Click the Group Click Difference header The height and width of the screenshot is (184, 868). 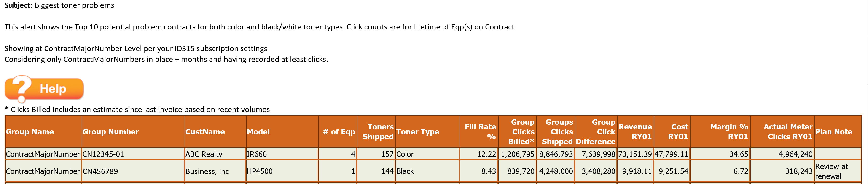596,132
